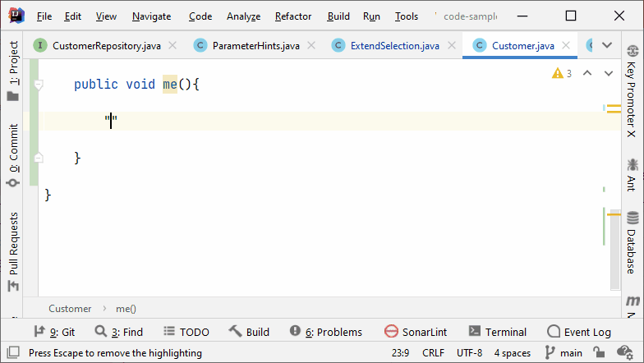This screenshot has height=363, width=644.
Task: Go to next highlighted error
Action: pos(608,74)
